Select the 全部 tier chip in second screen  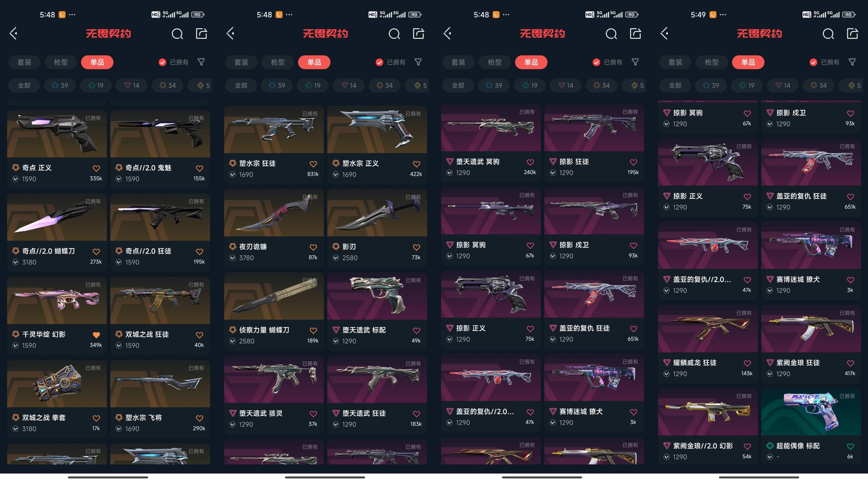[x=241, y=86]
